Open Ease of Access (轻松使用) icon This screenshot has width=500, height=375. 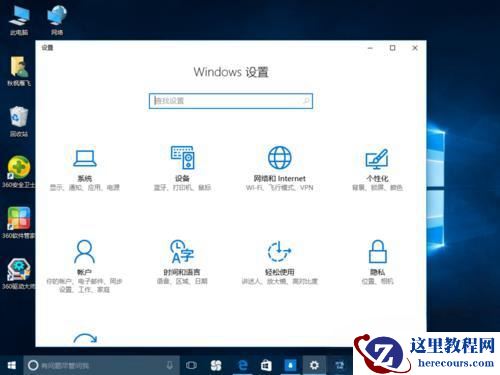pos(279,252)
